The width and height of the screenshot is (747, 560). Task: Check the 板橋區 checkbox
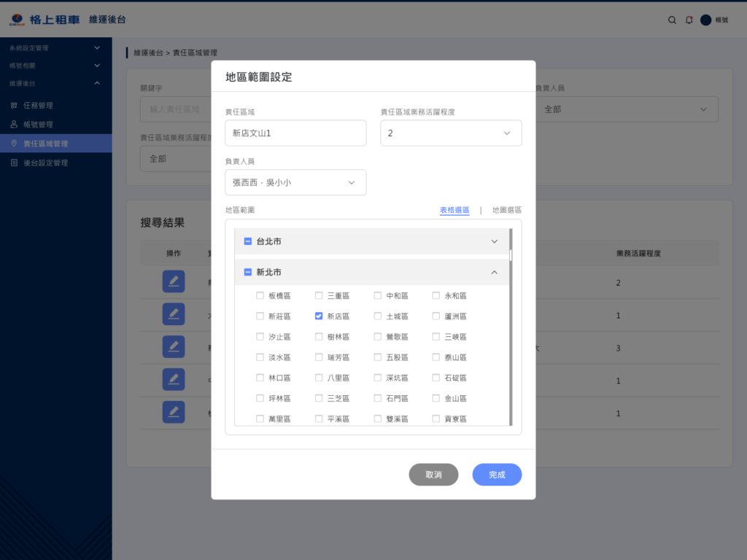(260, 296)
